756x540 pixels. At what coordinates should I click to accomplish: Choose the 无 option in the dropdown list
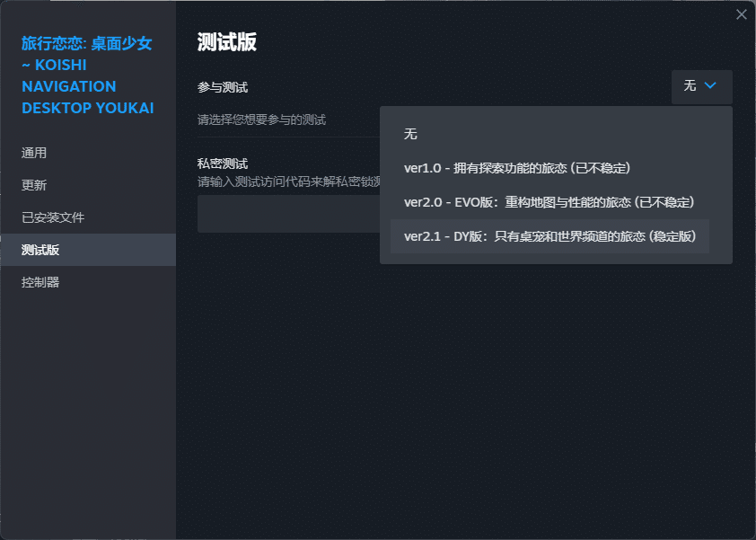(x=549, y=134)
